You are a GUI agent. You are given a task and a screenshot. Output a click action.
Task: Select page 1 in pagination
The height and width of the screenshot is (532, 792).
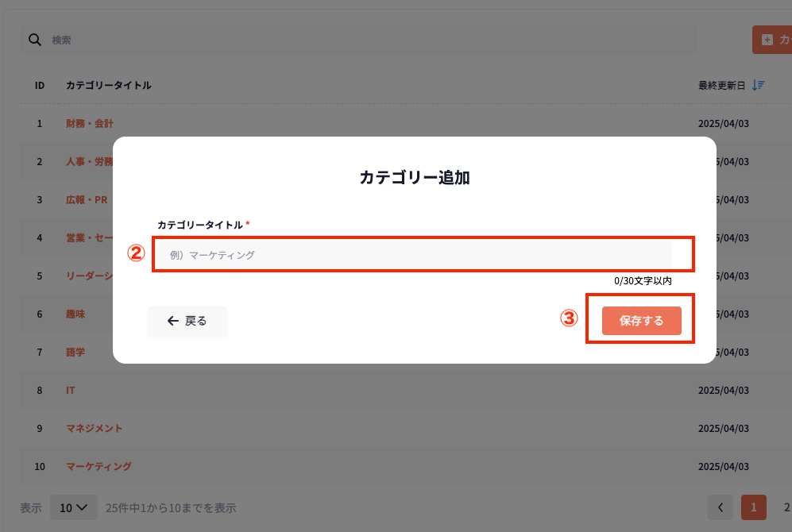click(x=753, y=507)
